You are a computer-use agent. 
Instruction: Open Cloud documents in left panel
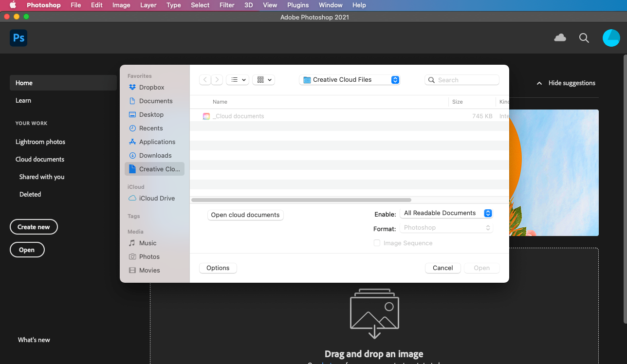point(40,159)
